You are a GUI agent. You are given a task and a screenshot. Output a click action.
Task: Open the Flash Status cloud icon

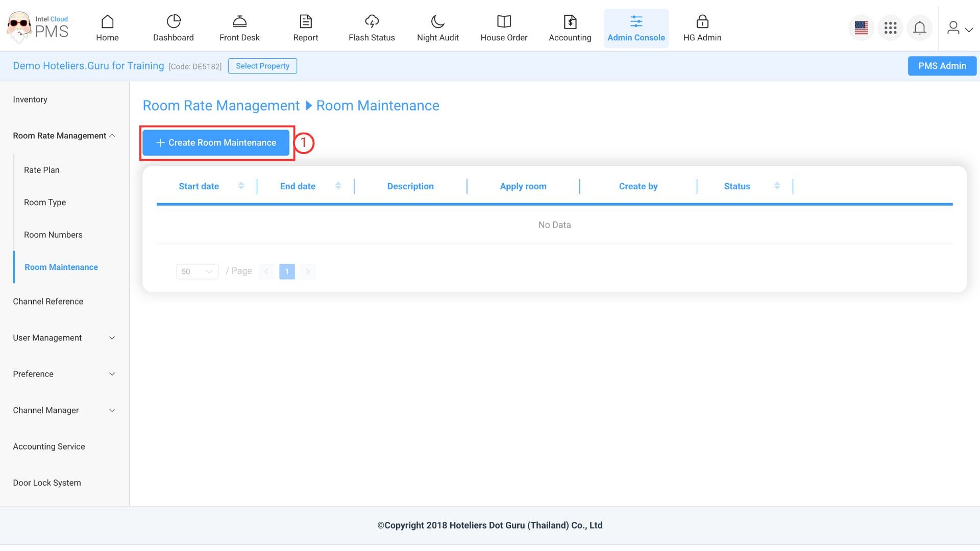(372, 21)
